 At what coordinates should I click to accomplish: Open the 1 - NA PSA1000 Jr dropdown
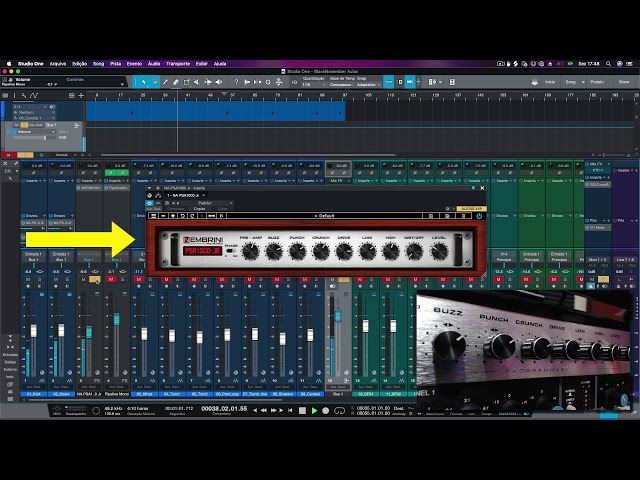click(x=186, y=196)
